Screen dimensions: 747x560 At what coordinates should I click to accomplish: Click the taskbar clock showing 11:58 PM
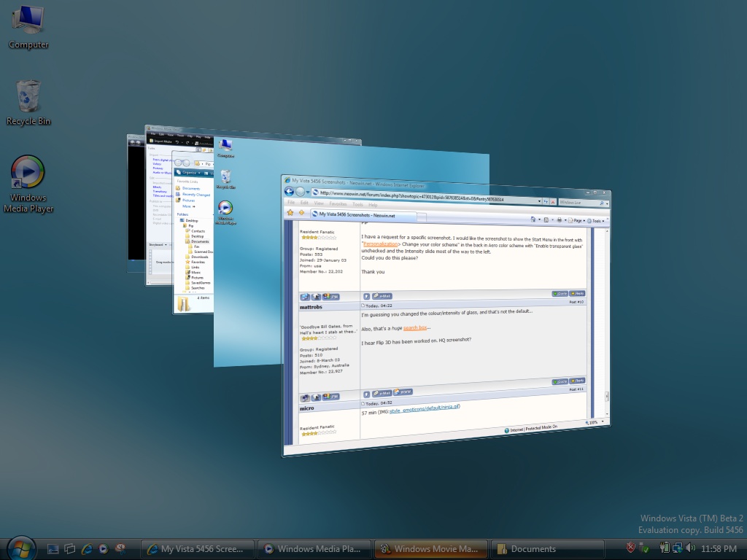719,549
